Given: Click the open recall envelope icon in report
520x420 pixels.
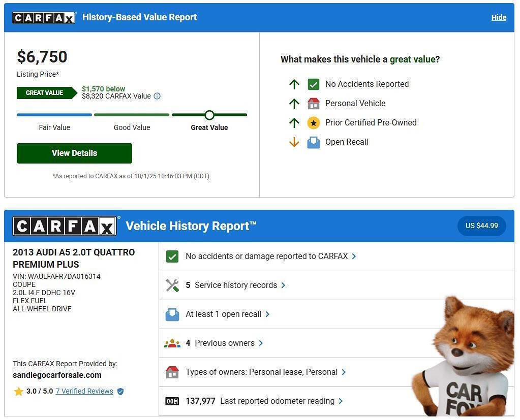Looking at the screenshot, I should click(x=172, y=314).
